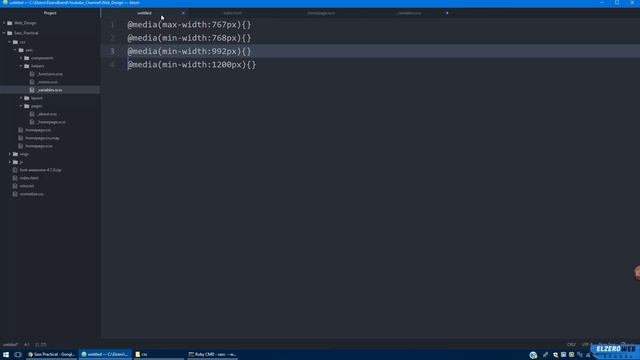Open homepage.css.map in the tree
This screenshot has height=360, width=640.
(42, 138)
